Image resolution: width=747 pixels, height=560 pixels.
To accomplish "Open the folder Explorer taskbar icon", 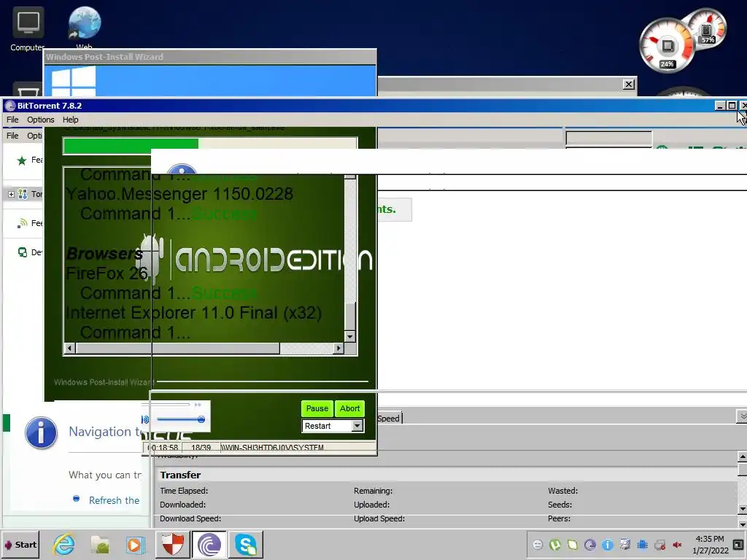I will pyautogui.click(x=100, y=544).
